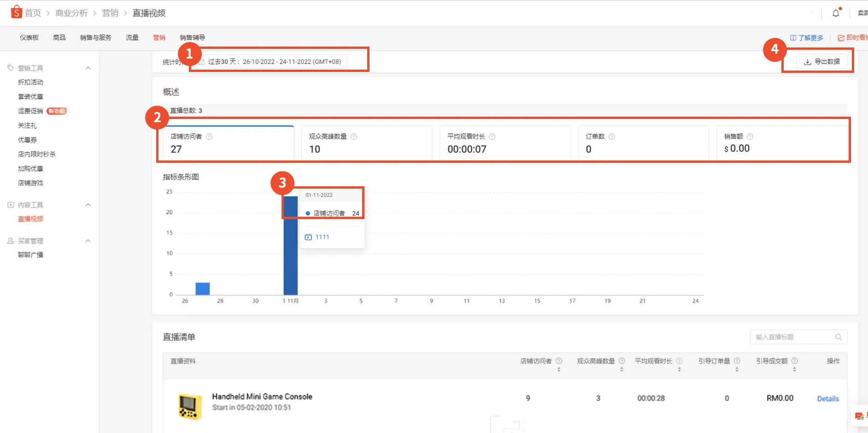Click the search magnifier in 直播清单
Screen dimensions: 868x433
(839, 337)
